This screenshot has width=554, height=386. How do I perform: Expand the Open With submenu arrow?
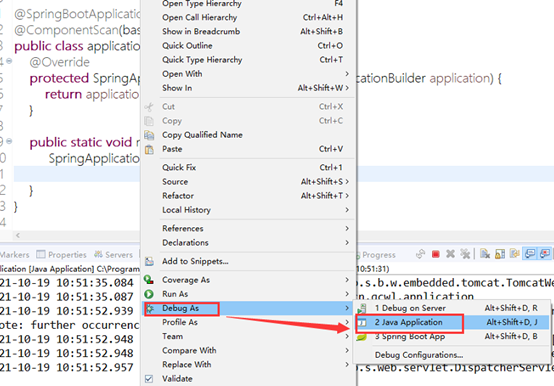(x=347, y=73)
